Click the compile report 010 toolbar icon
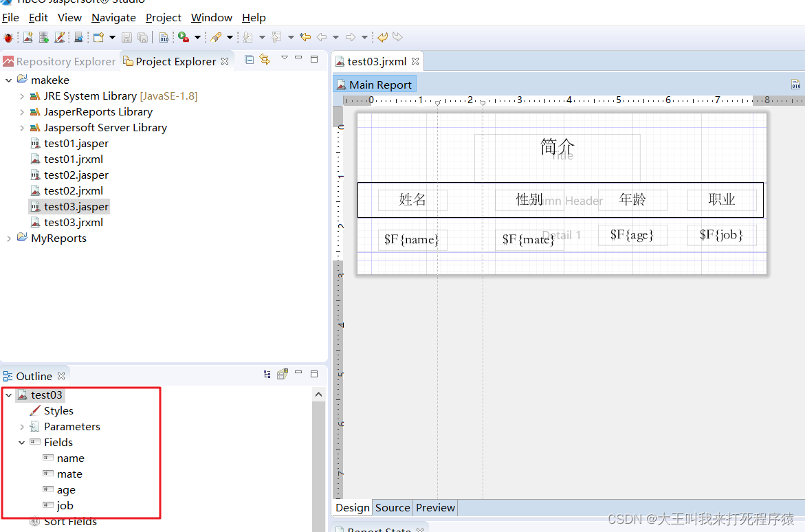 (x=164, y=37)
